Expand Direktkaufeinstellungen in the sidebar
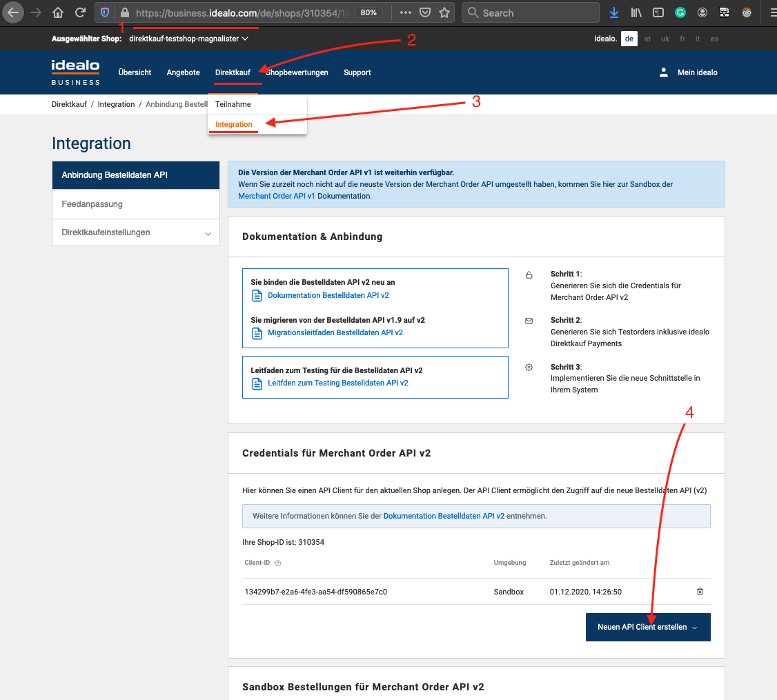This screenshot has height=700, width=777. tap(136, 232)
